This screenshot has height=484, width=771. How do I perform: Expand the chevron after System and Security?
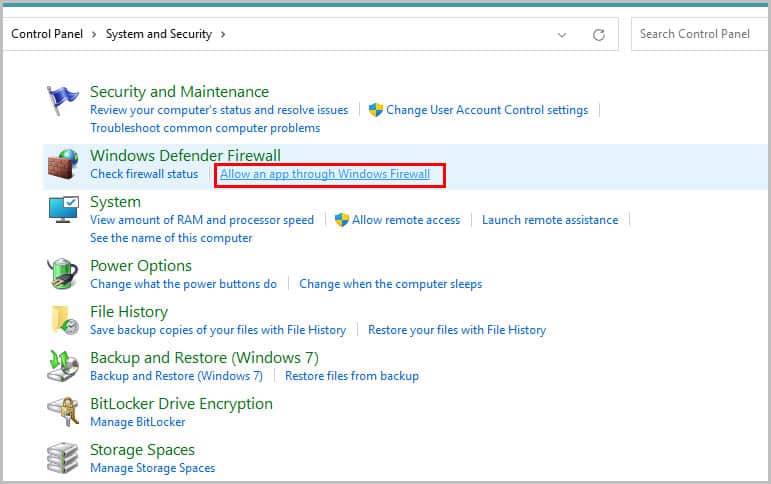click(x=223, y=34)
